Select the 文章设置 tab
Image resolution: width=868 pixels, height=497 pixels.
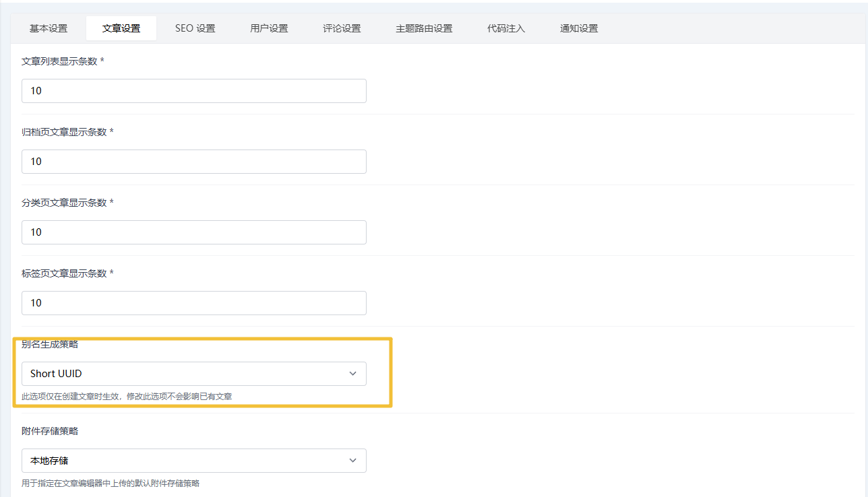(121, 28)
